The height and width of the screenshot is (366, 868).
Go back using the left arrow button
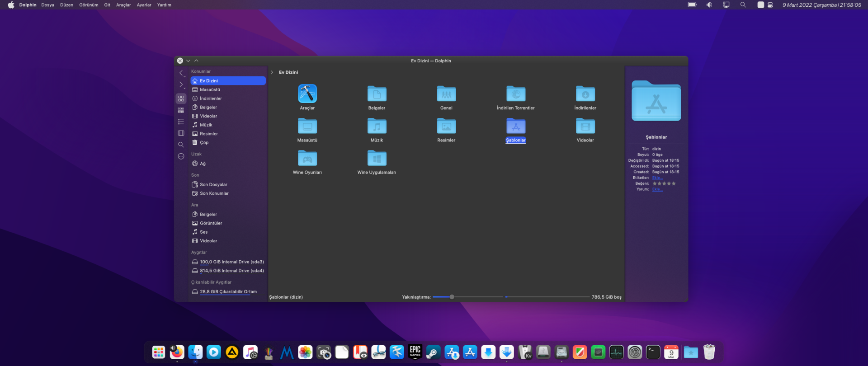coord(181,73)
